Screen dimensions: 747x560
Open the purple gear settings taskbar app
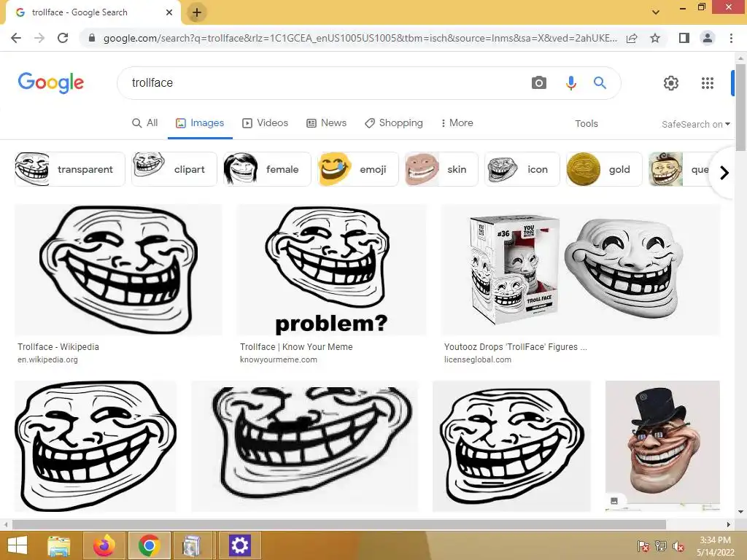click(239, 545)
